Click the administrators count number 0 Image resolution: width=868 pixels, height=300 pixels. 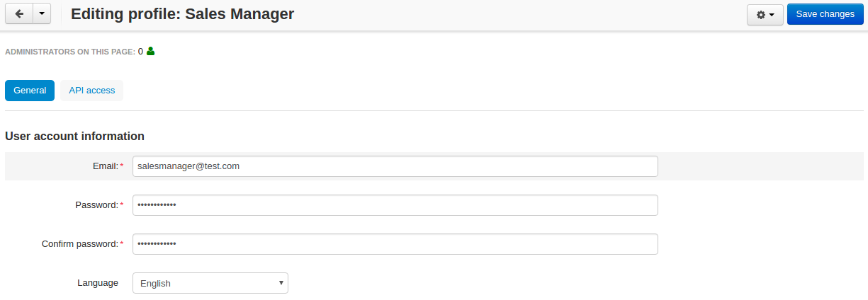point(140,52)
